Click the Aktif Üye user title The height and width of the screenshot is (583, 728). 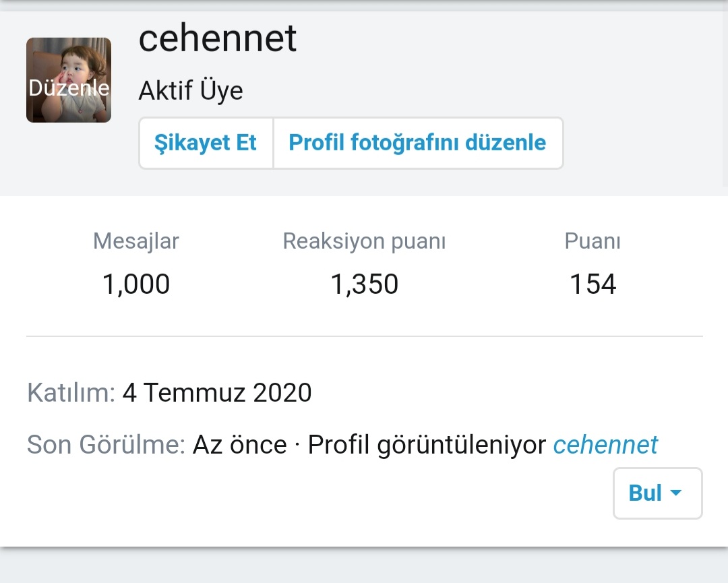coord(191,91)
